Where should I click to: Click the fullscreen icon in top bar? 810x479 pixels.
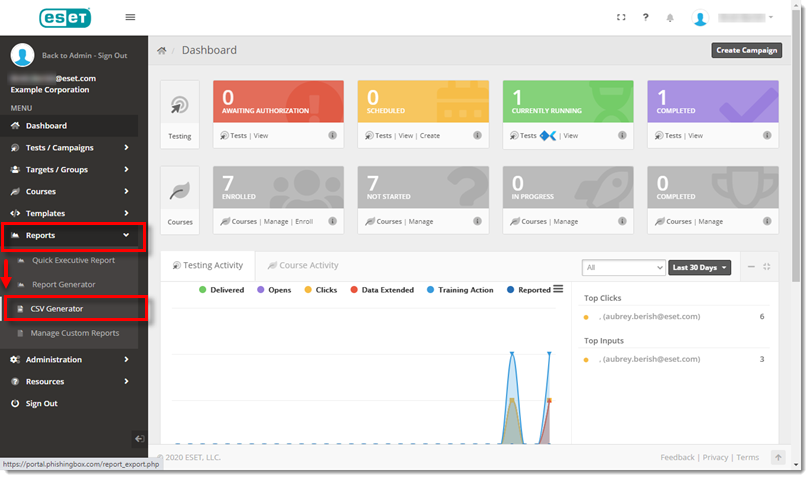621,17
